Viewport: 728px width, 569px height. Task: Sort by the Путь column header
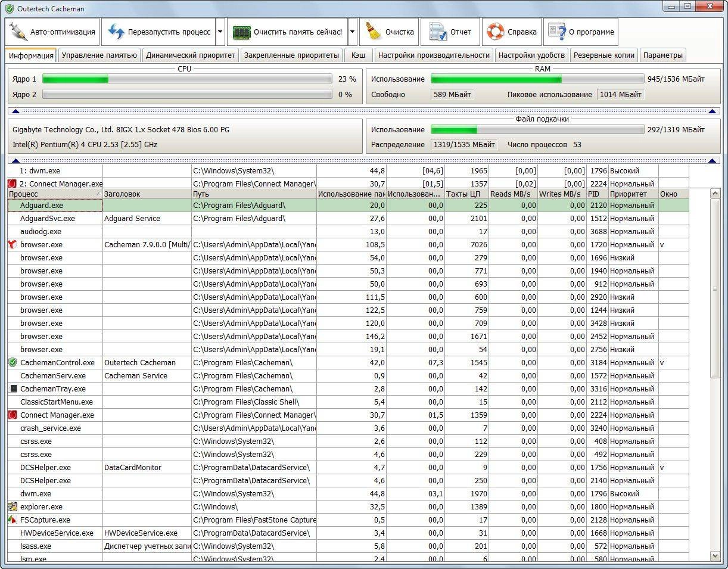click(254, 194)
